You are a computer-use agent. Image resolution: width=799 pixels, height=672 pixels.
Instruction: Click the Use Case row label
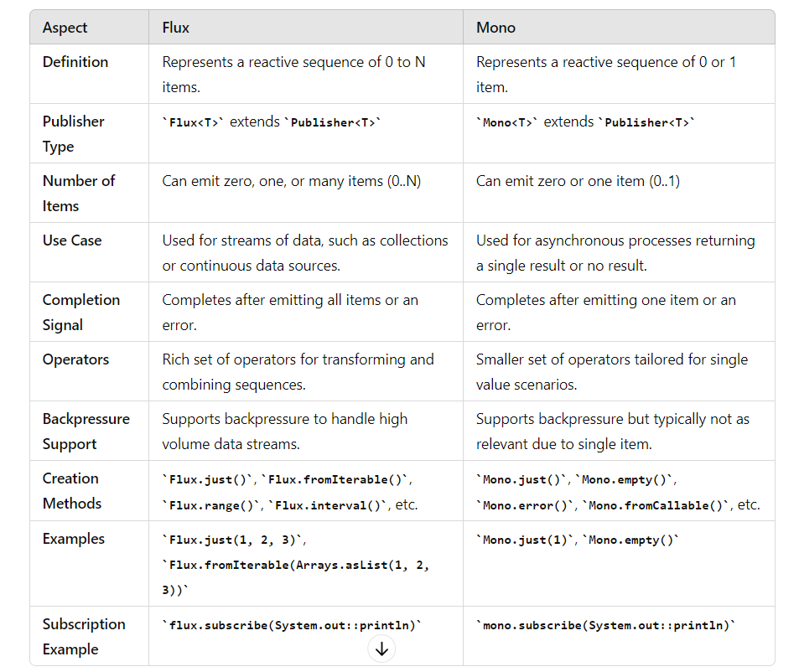[x=72, y=240]
